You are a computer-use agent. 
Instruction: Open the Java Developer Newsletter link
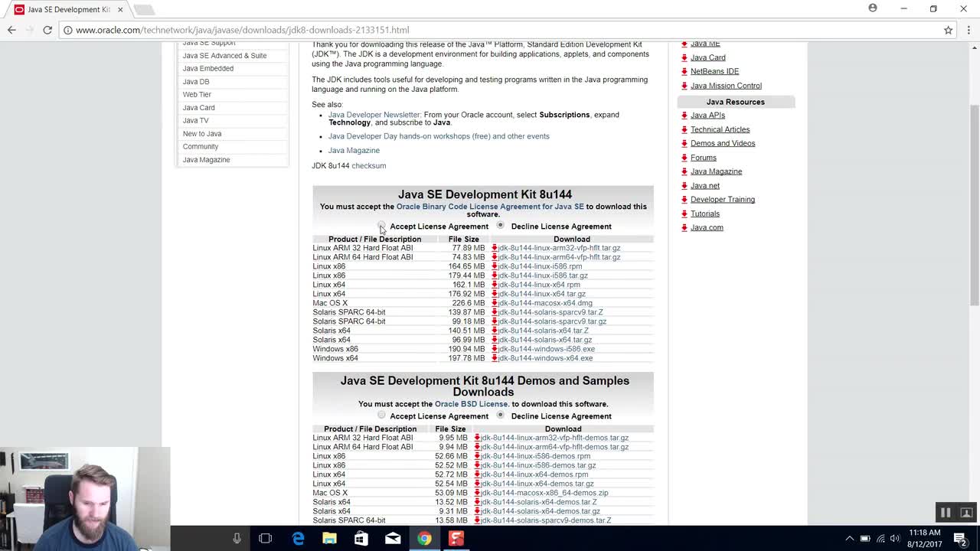pos(374,115)
